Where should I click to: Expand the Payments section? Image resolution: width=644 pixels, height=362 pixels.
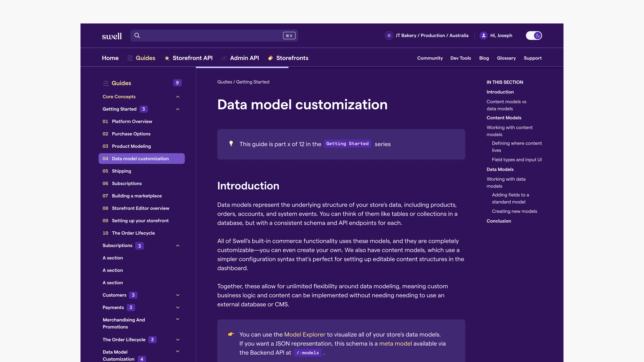(178, 308)
